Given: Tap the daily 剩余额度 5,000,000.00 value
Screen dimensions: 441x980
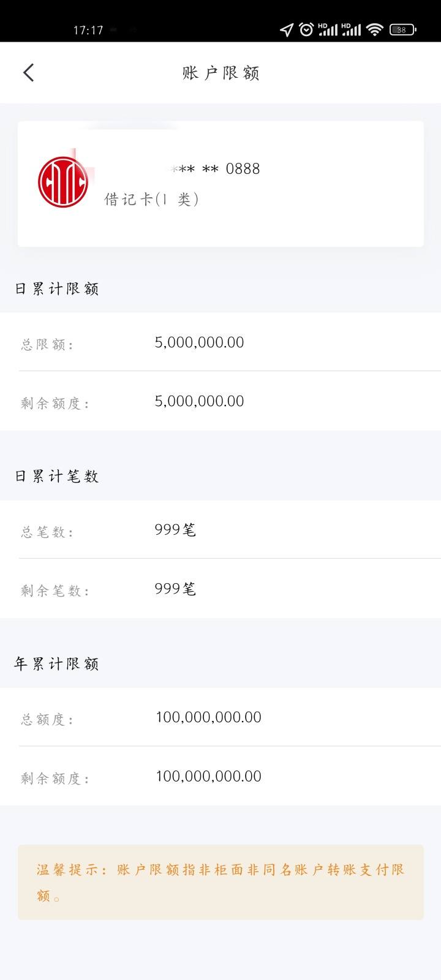Looking at the screenshot, I should pos(199,401).
